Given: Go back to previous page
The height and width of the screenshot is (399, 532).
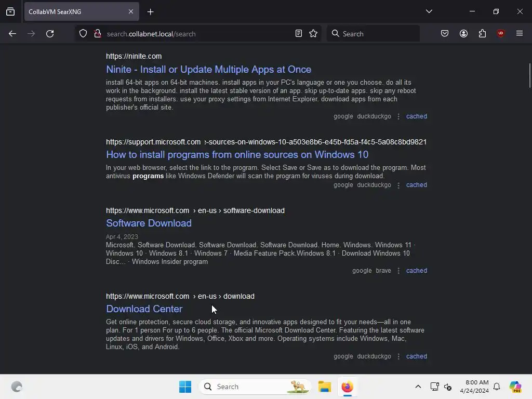Looking at the screenshot, I should point(12,34).
